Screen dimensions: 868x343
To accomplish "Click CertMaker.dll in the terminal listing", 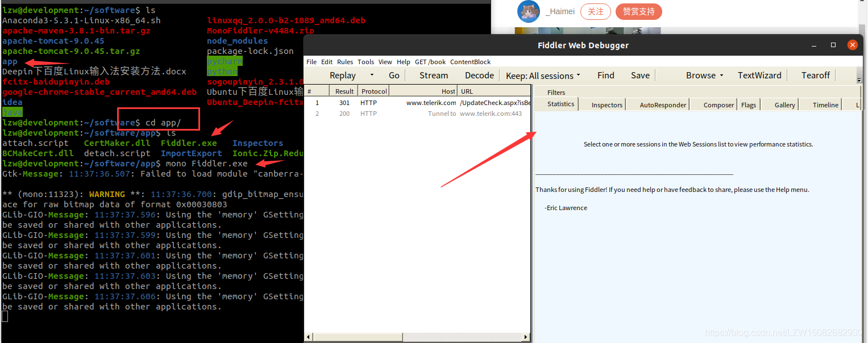I will point(117,143).
